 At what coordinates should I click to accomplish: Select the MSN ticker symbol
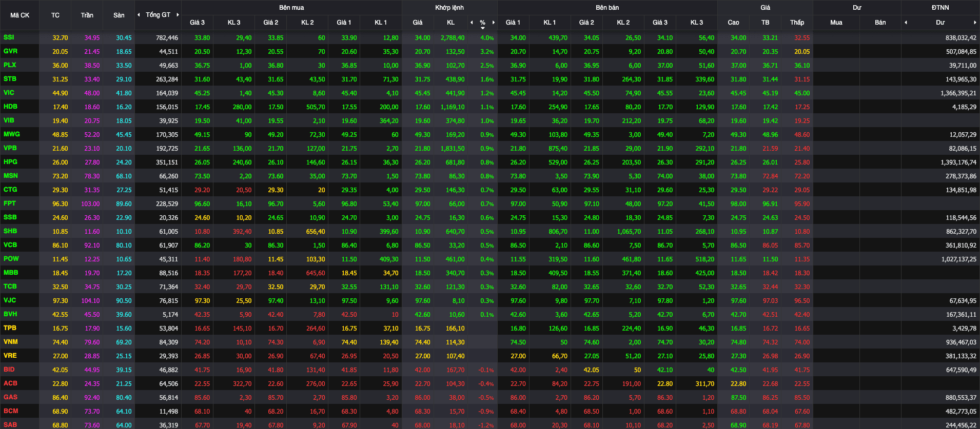(x=10, y=176)
